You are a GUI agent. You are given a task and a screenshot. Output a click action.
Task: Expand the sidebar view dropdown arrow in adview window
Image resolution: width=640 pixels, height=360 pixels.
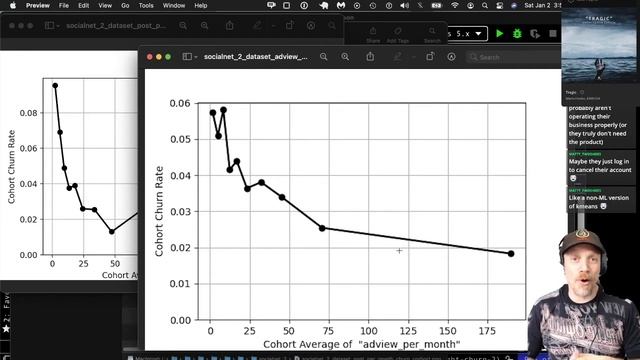coord(196,57)
